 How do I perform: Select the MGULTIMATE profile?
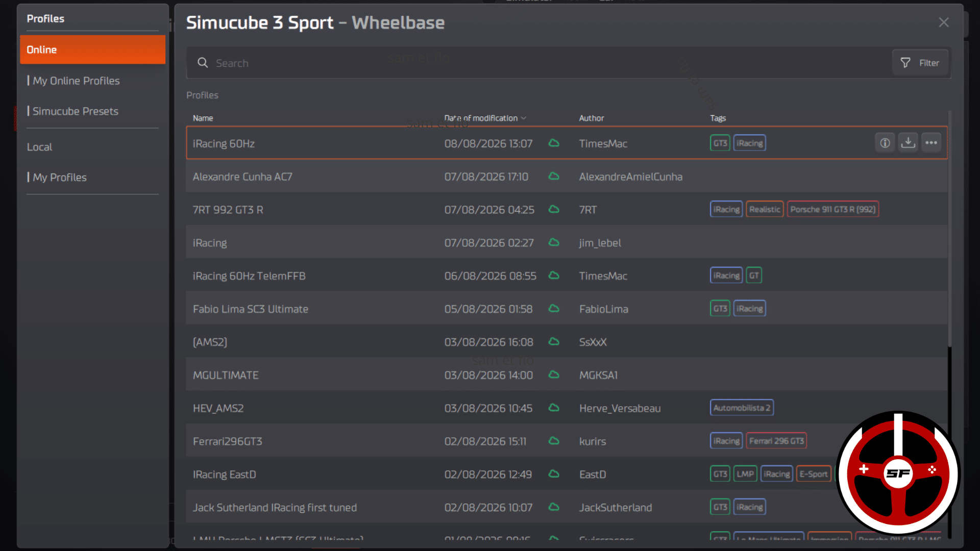[x=226, y=375]
